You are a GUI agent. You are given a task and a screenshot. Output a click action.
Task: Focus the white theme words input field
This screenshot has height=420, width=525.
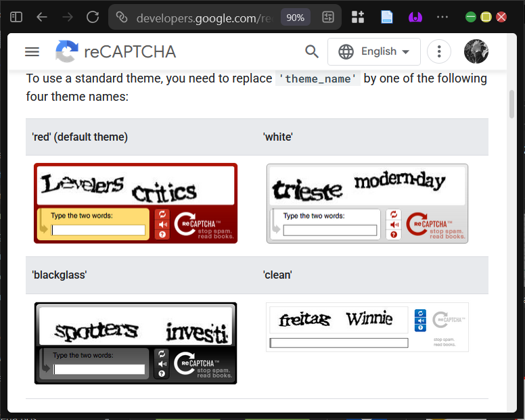329,230
